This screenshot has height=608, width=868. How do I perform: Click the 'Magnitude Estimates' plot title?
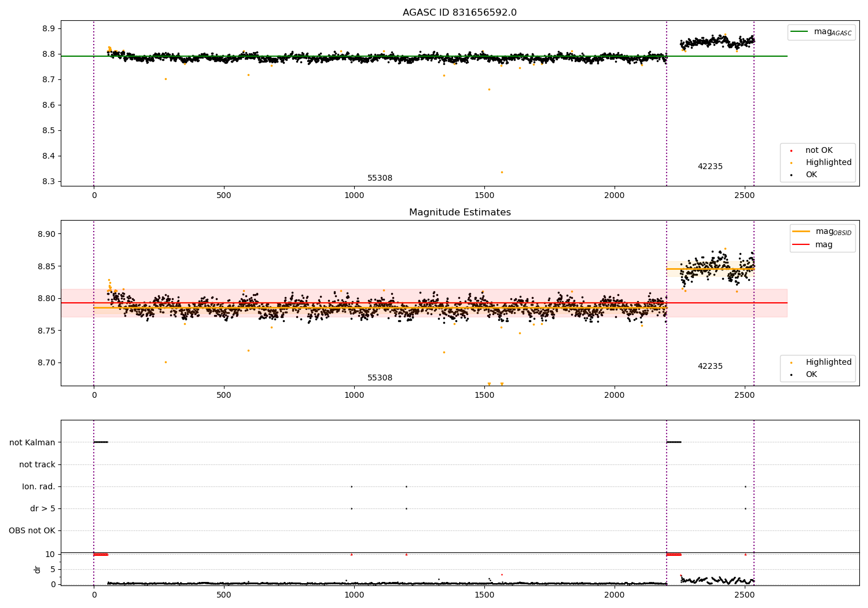pyautogui.click(x=459, y=213)
